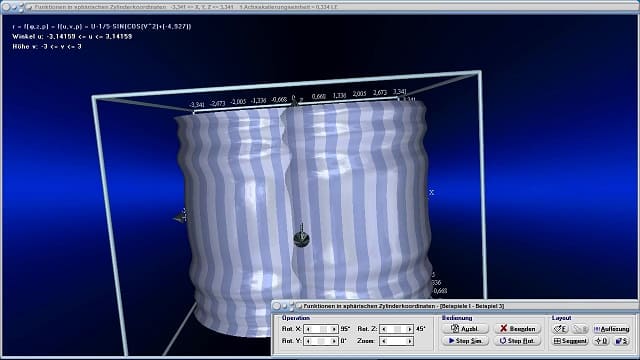This screenshot has width=640, height=360.
Task: Click the D layout icon button
Action: point(601,341)
